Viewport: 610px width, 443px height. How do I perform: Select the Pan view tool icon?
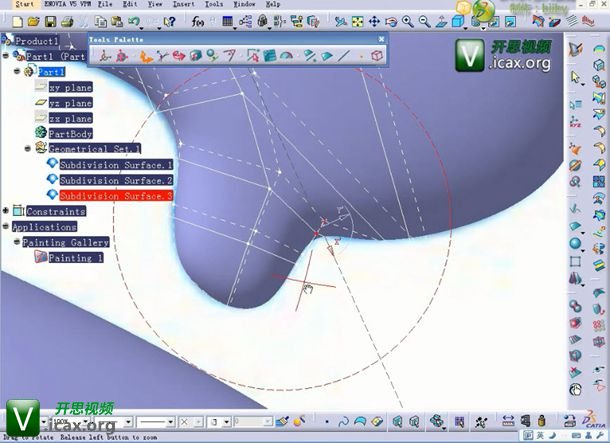point(373,20)
